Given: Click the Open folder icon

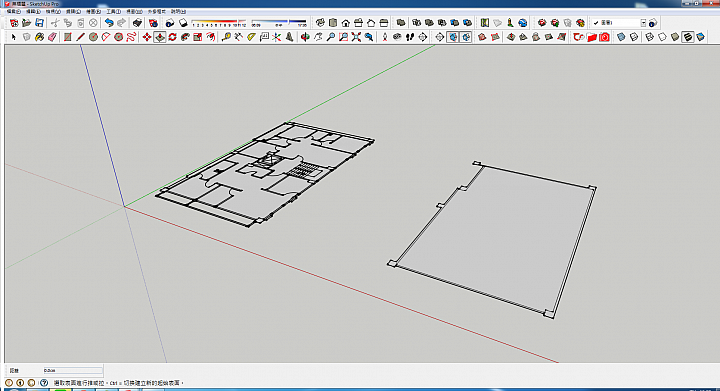Looking at the screenshot, I should [x=27, y=22].
